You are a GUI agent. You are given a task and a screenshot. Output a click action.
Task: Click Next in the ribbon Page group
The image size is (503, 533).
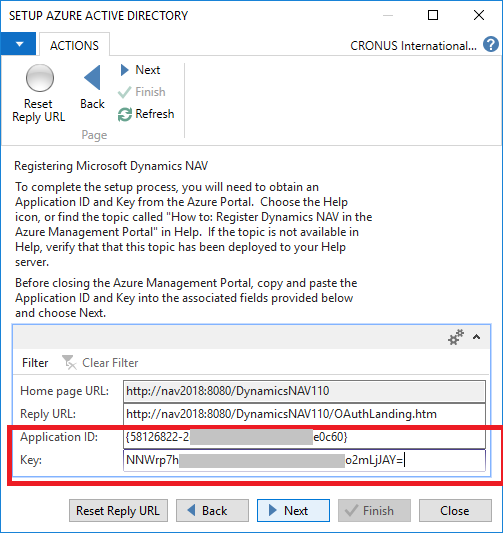coord(140,70)
